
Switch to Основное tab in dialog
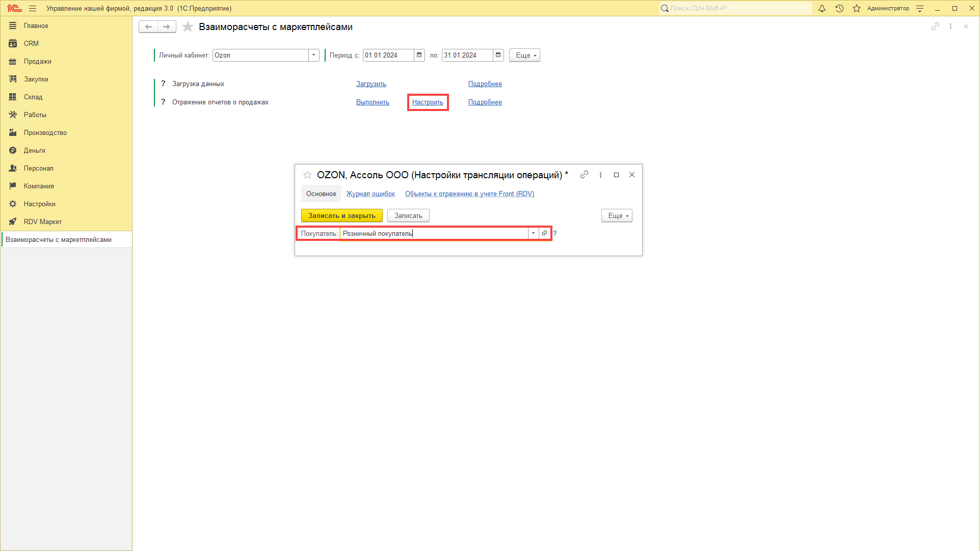click(x=321, y=194)
